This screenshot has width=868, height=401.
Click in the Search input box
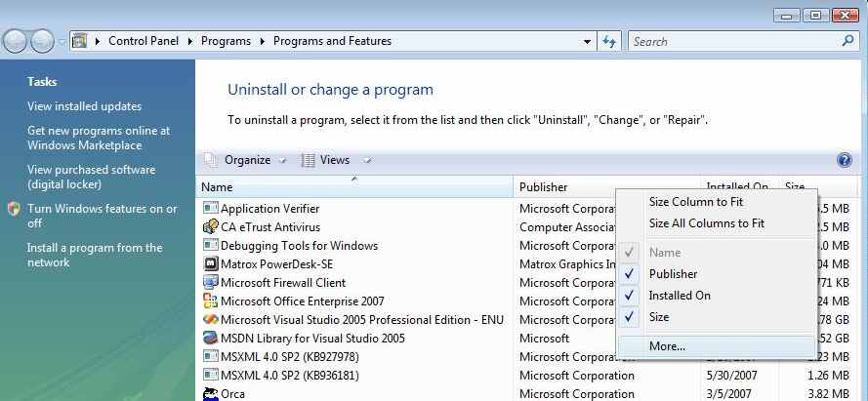(x=732, y=42)
